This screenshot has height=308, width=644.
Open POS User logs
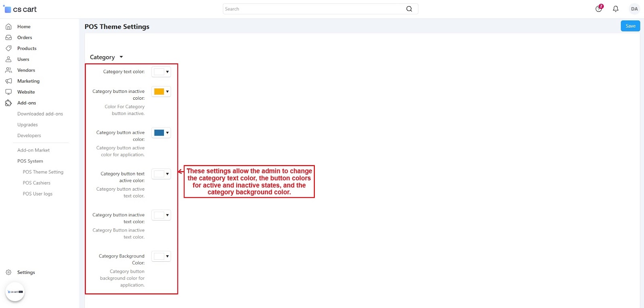37,194
